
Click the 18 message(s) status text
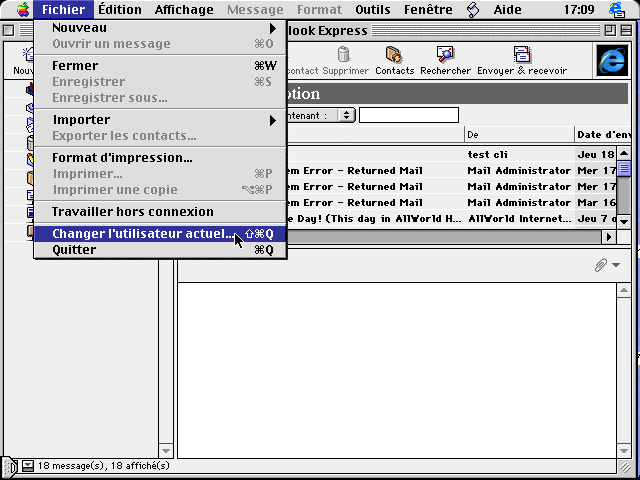coord(104,466)
